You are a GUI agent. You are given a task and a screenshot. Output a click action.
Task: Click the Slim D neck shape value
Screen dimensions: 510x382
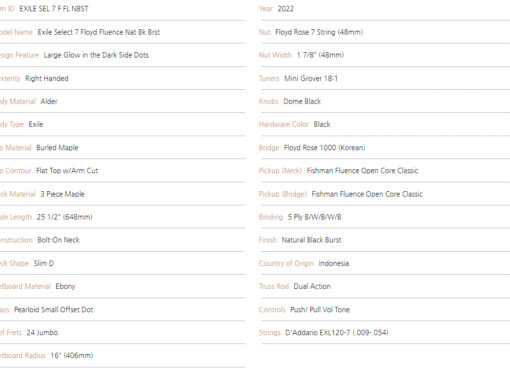pos(44,263)
